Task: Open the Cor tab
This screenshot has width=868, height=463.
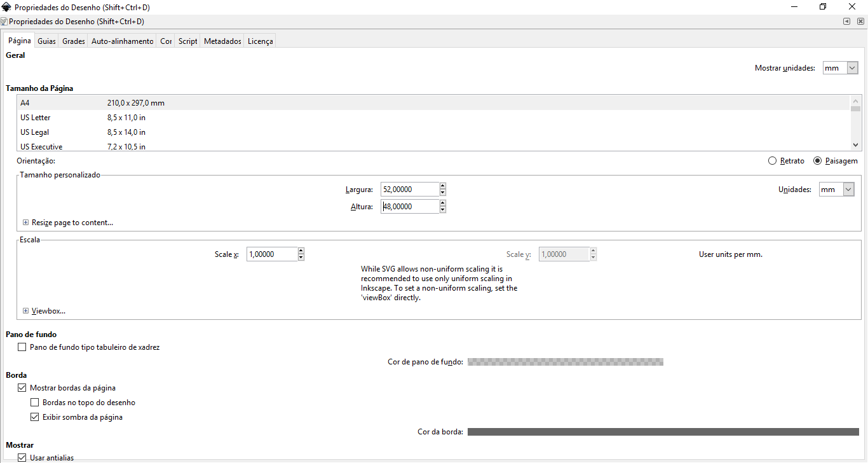Action: [166, 41]
